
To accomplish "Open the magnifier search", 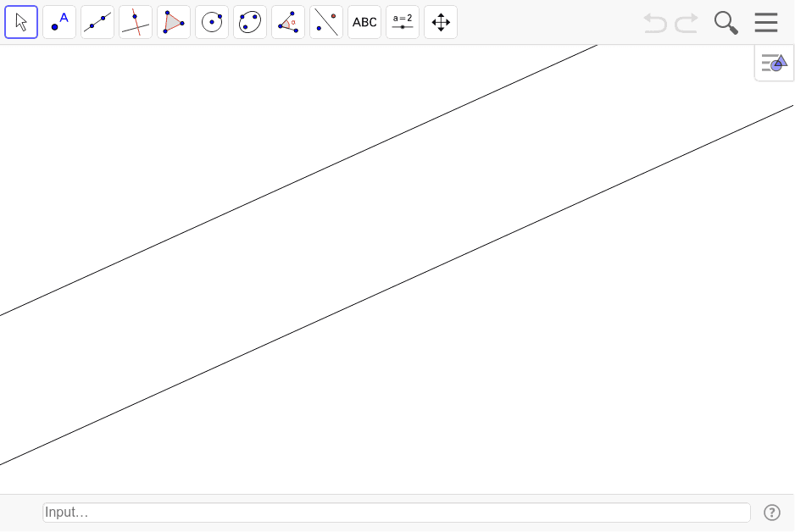I will [x=726, y=23].
